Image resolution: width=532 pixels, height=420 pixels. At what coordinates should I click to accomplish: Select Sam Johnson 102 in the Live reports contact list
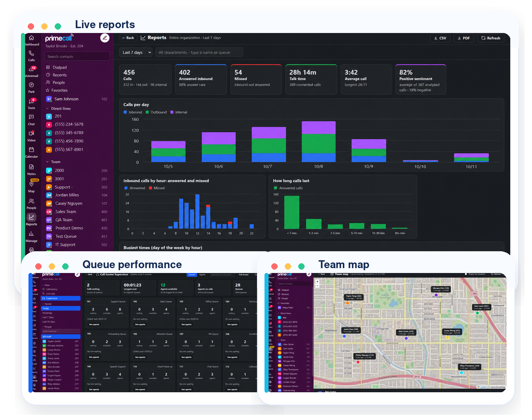pyautogui.click(x=77, y=99)
